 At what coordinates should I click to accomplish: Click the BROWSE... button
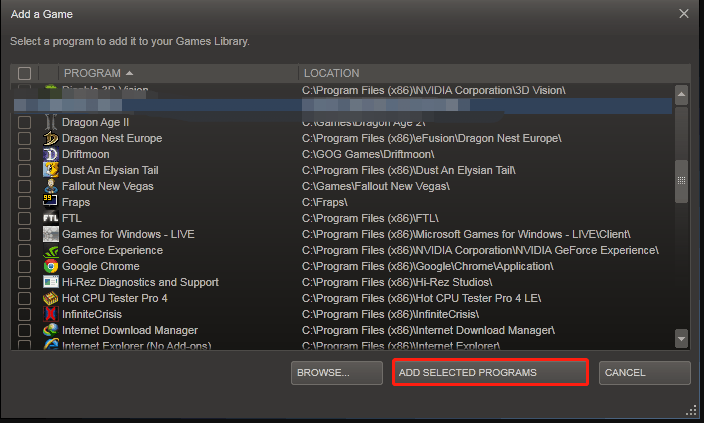(337, 373)
